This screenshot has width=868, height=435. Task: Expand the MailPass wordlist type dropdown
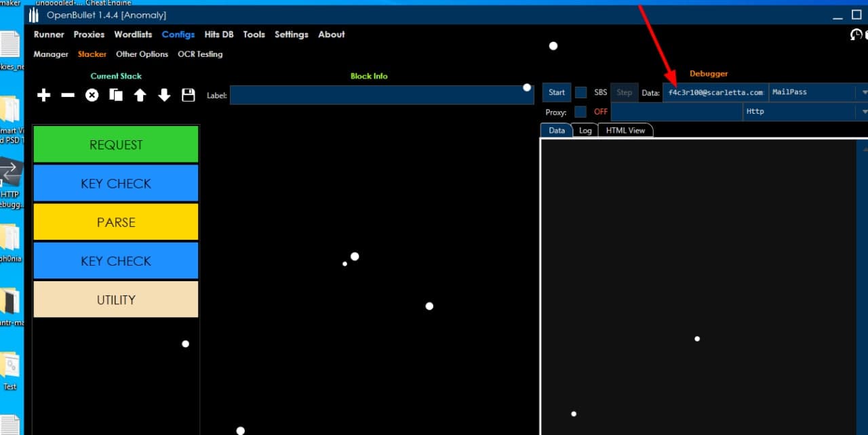point(864,93)
